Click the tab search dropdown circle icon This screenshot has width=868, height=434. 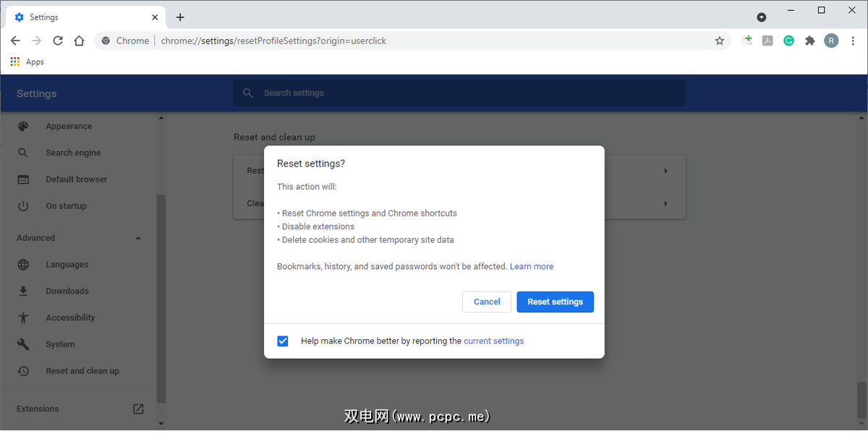point(762,17)
